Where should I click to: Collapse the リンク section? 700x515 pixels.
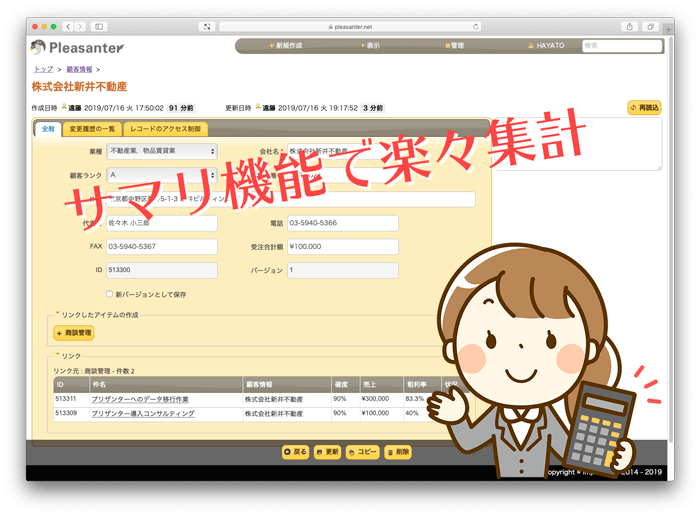(x=68, y=356)
